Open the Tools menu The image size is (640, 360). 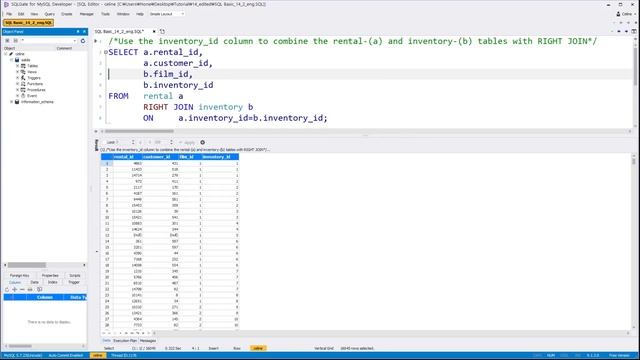coord(105,14)
